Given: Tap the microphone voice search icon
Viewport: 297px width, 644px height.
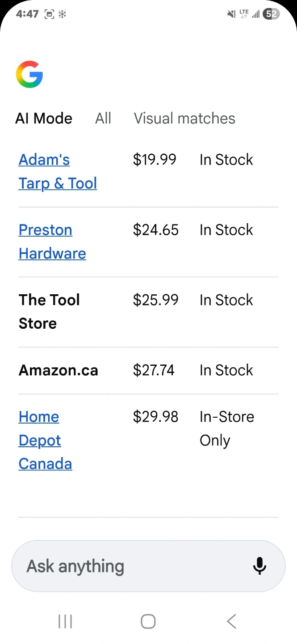Looking at the screenshot, I should (x=259, y=566).
